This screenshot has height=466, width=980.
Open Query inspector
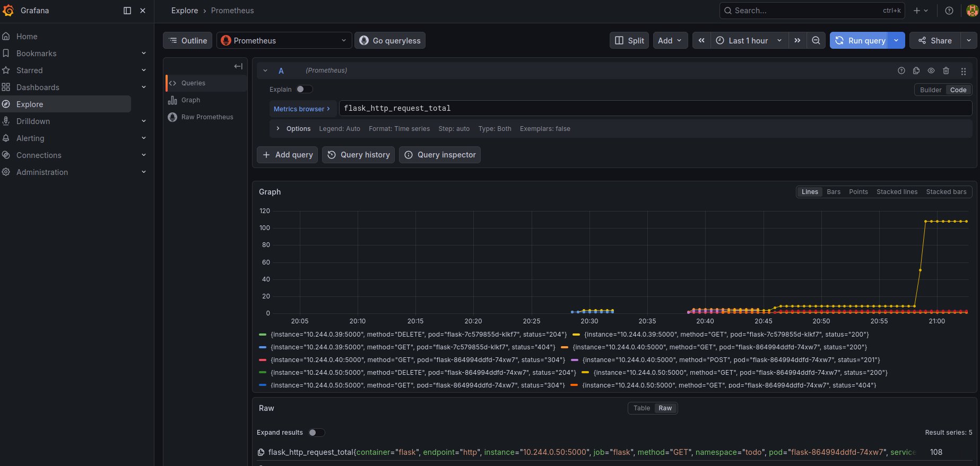point(440,155)
